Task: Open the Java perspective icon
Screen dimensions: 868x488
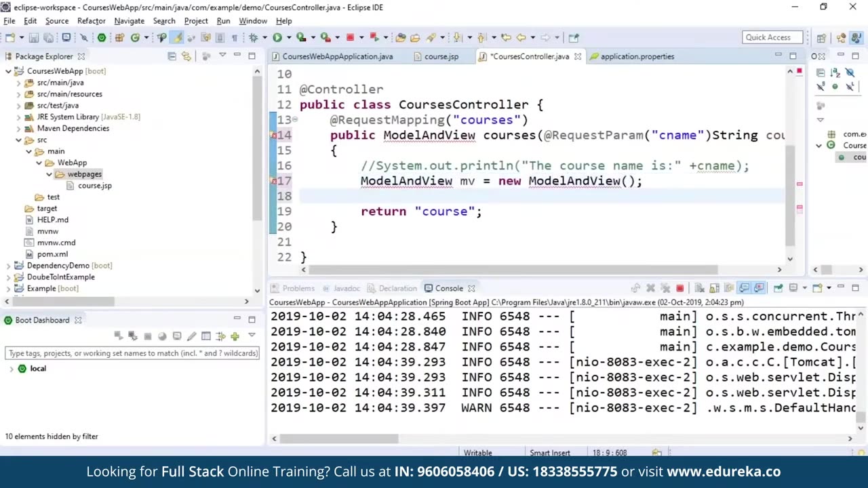Action: 856,38
